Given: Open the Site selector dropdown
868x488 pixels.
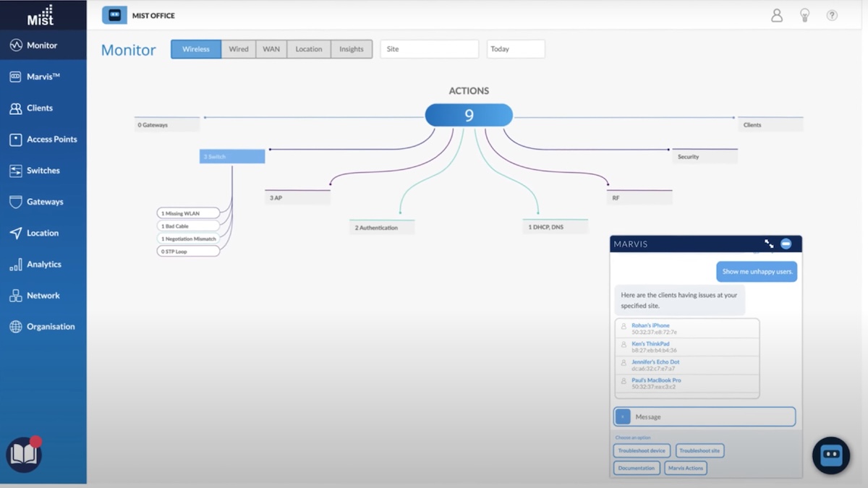Looking at the screenshot, I should click(430, 49).
